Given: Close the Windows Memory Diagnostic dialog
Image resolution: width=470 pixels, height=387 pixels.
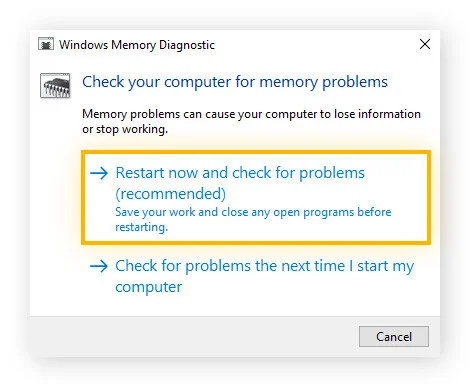Looking at the screenshot, I should coord(425,44).
